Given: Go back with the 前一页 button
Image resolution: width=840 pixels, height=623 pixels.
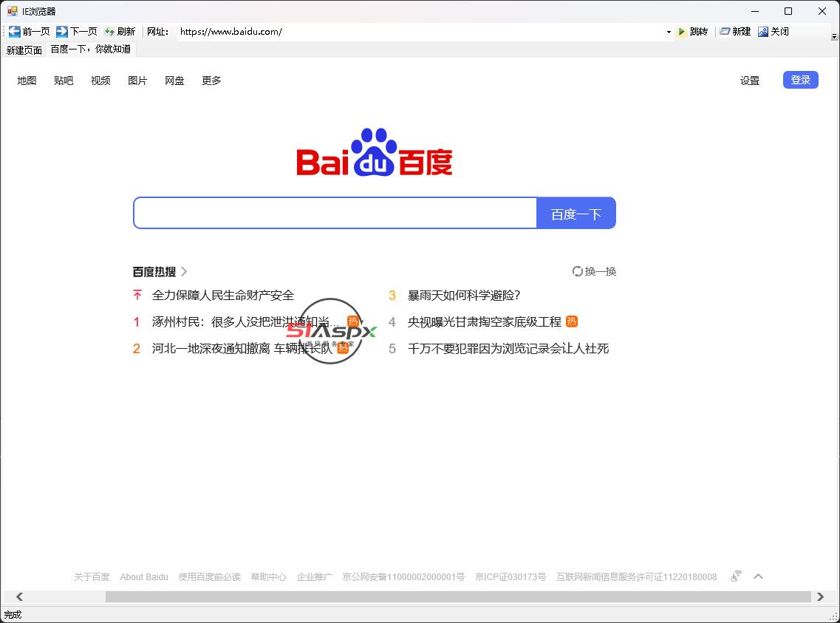Looking at the screenshot, I should click(29, 32).
